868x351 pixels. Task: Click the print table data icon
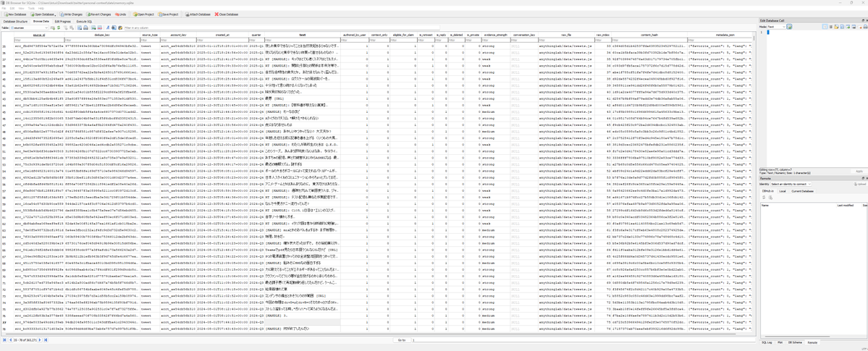(x=86, y=27)
